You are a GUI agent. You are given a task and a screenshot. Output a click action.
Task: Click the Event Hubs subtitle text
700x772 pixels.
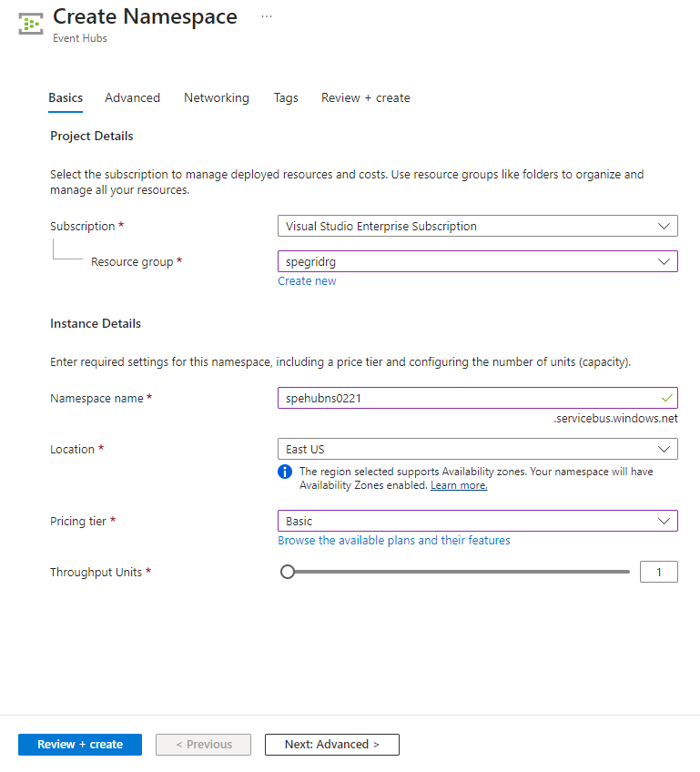pos(80,38)
